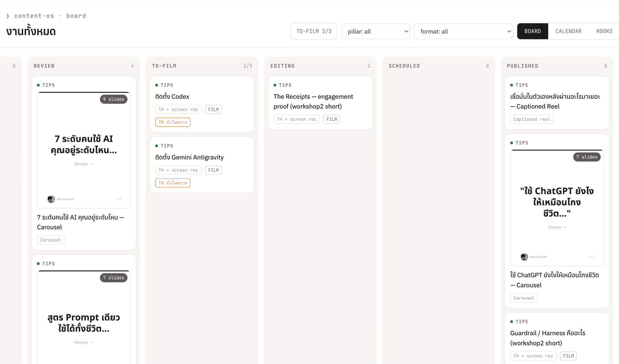Viewport: 619px width, 364px height.
Task: Switch to the CALENDAR view tab
Action: coord(568,31)
